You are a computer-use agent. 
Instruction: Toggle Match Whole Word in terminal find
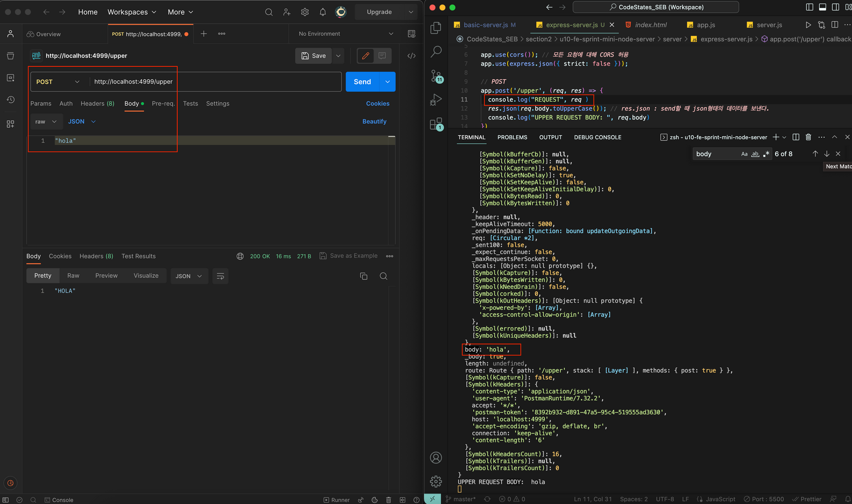click(x=755, y=154)
